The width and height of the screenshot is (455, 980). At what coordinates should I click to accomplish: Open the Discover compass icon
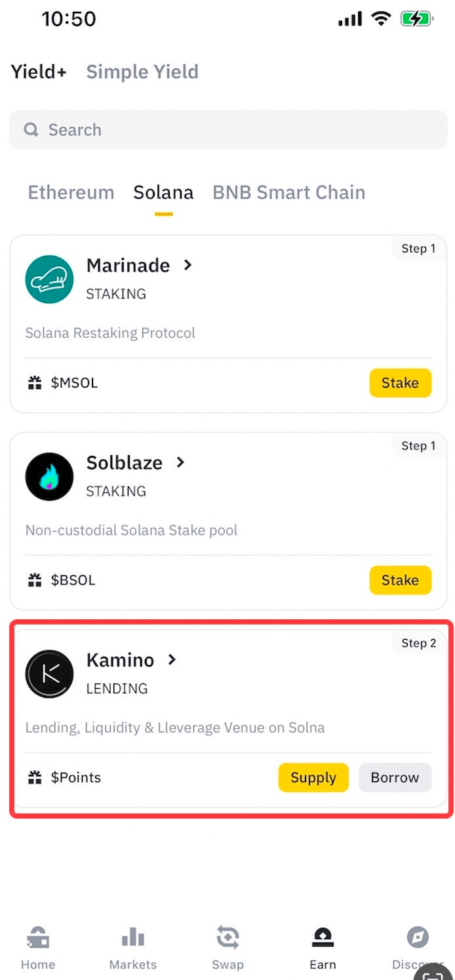[417, 938]
